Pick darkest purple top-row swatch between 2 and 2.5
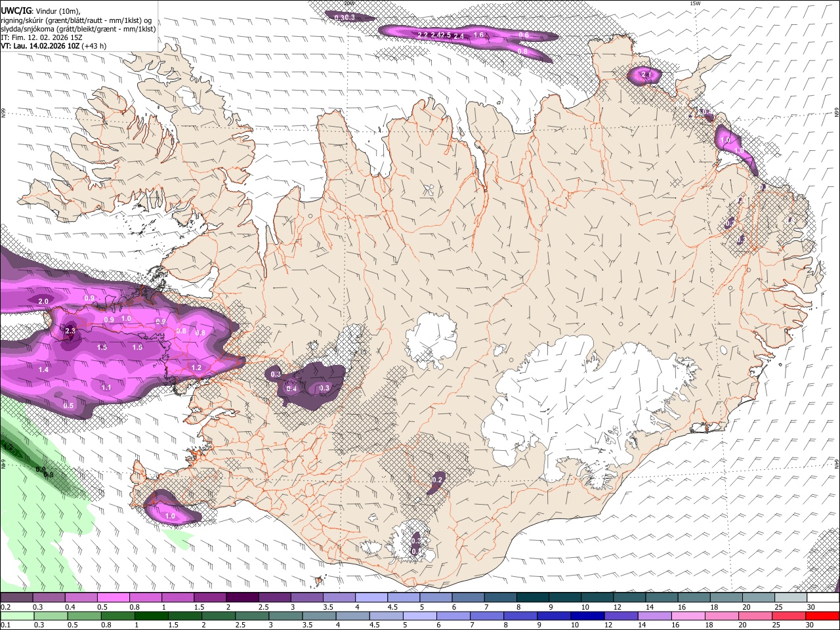The image size is (840, 630). [241, 597]
